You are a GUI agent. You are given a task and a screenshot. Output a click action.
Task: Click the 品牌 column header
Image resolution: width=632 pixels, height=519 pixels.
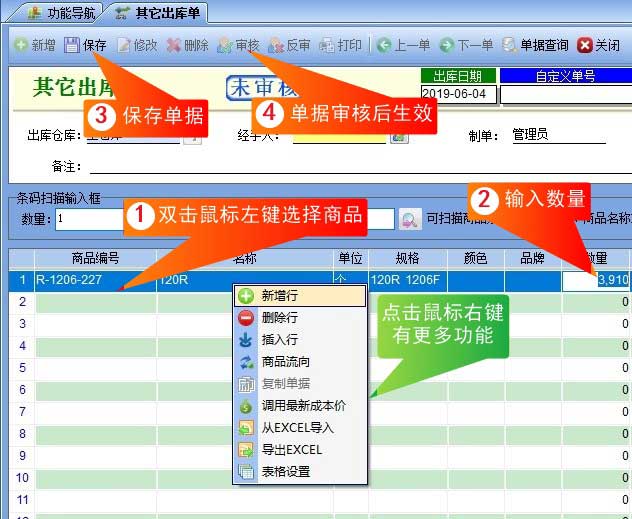click(x=533, y=258)
